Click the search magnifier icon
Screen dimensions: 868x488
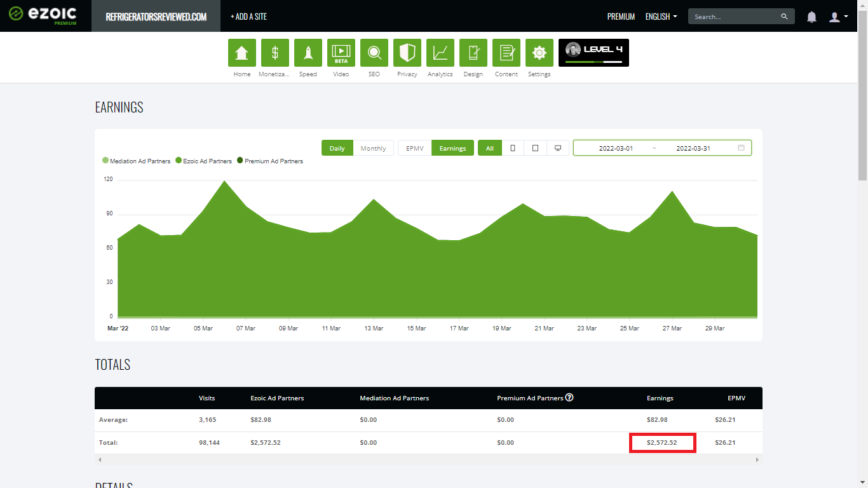[785, 17]
